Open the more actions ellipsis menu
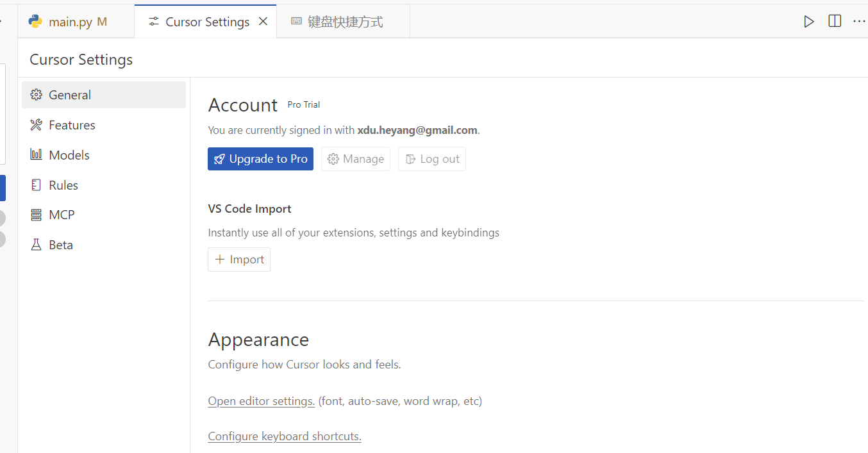Screen dimensions: 868x453 [859, 22]
